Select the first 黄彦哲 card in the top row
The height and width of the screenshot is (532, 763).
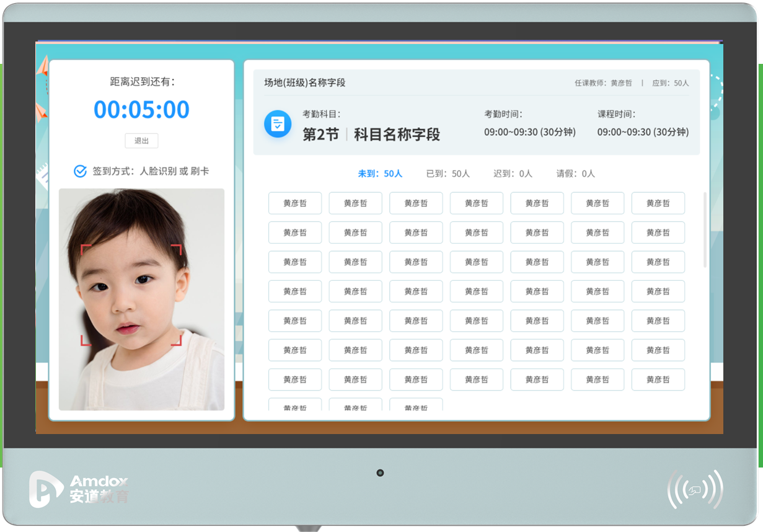tap(295, 203)
